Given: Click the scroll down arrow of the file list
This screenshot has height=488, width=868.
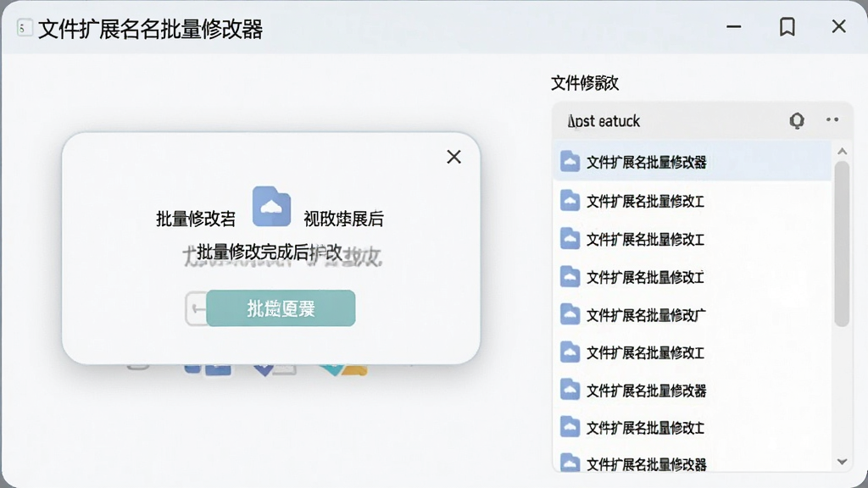Looking at the screenshot, I should click(842, 462).
